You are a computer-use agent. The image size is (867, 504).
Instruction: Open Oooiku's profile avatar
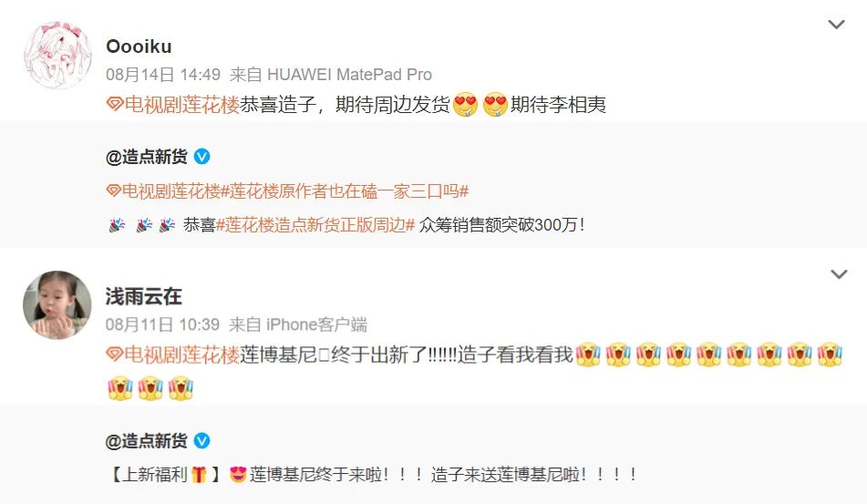tap(57, 56)
